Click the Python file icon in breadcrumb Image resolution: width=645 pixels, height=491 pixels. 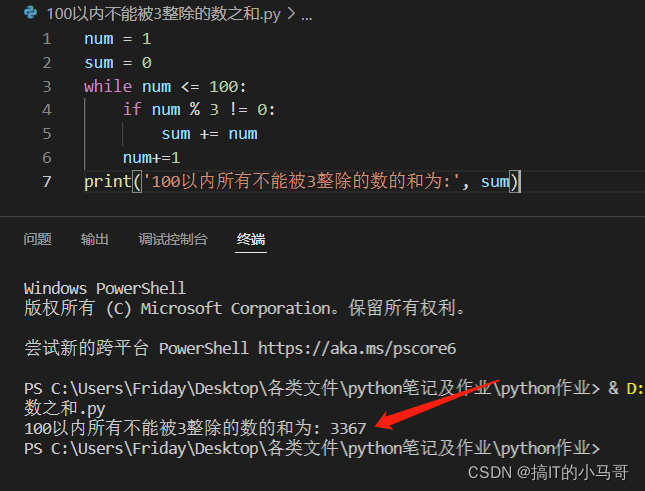[30, 13]
